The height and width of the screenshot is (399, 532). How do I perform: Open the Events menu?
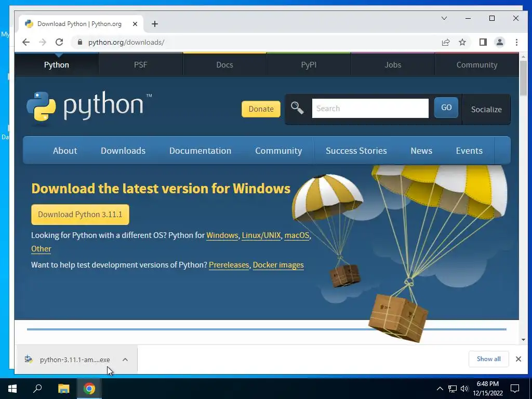[x=469, y=151]
